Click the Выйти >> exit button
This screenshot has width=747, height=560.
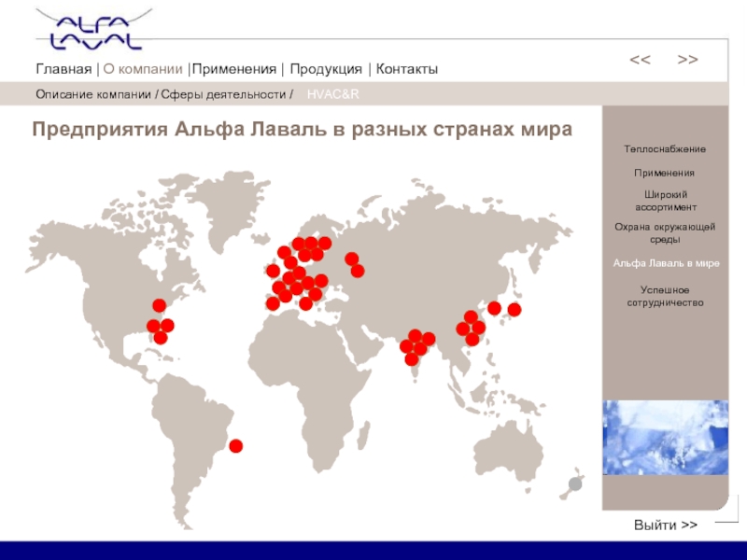666,525
